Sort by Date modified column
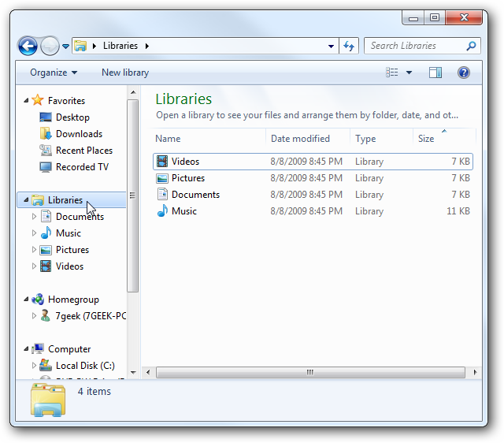504x443 pixels. [300, 139]
